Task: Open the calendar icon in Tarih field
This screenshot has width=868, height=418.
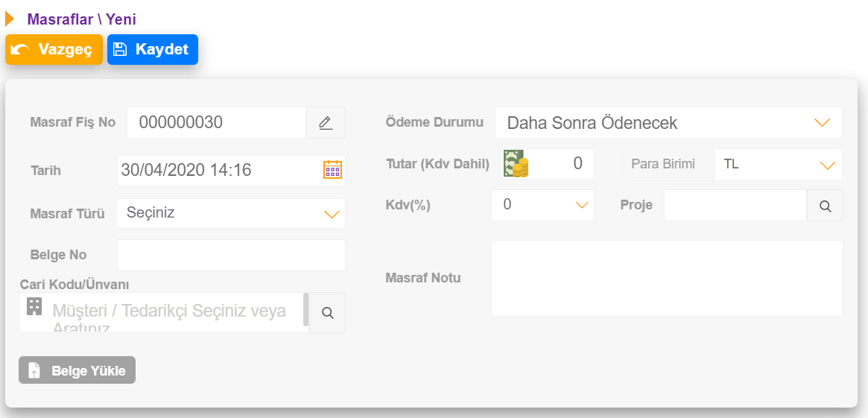Action: click(333, 169)
